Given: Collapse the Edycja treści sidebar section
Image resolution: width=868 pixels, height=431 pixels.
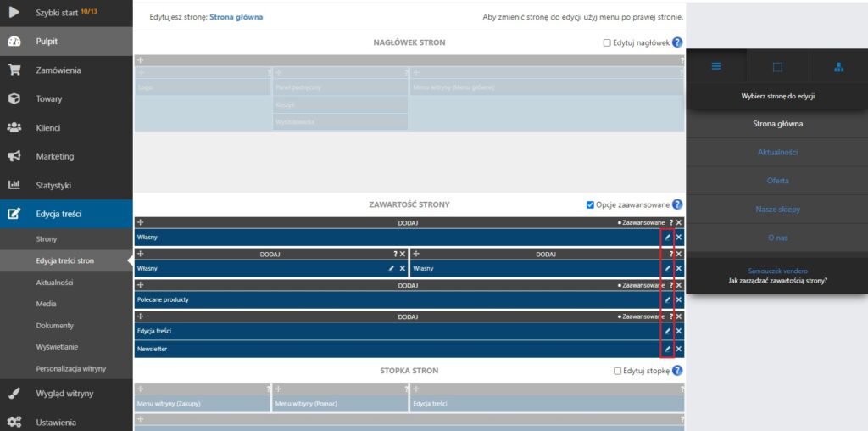Looking at the screenshot, I should 58,214.
